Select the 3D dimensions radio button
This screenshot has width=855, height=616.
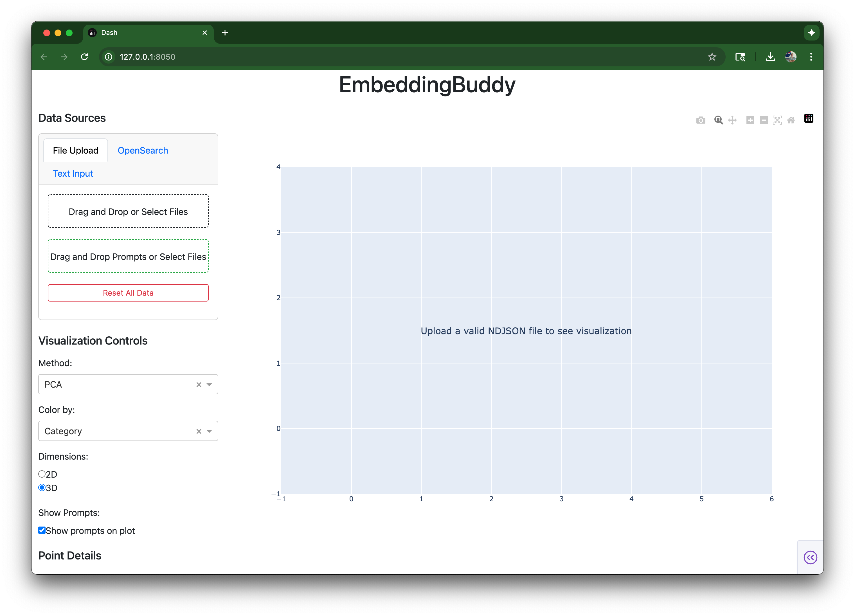[x=42, y=487]
